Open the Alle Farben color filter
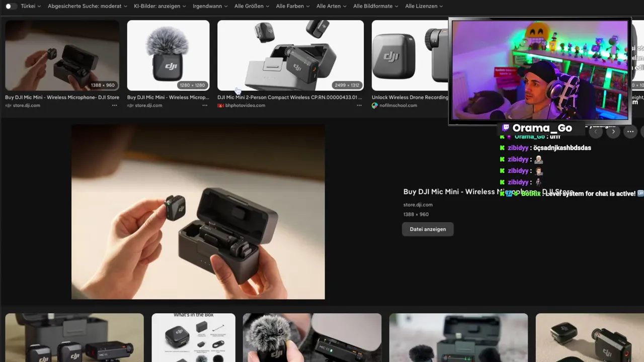The image size is (644, 362). [x=293, y=6]
